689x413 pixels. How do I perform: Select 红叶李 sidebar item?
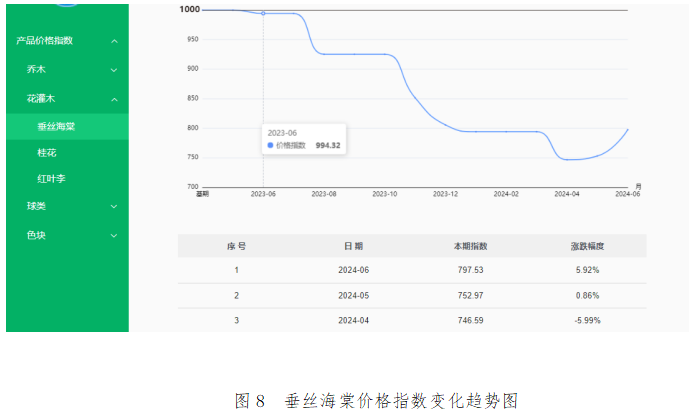tap(51, 179)
